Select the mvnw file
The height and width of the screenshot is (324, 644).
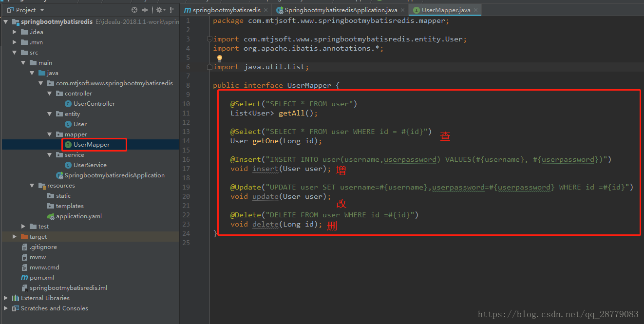pyautogui.click(x=38, y=257)
